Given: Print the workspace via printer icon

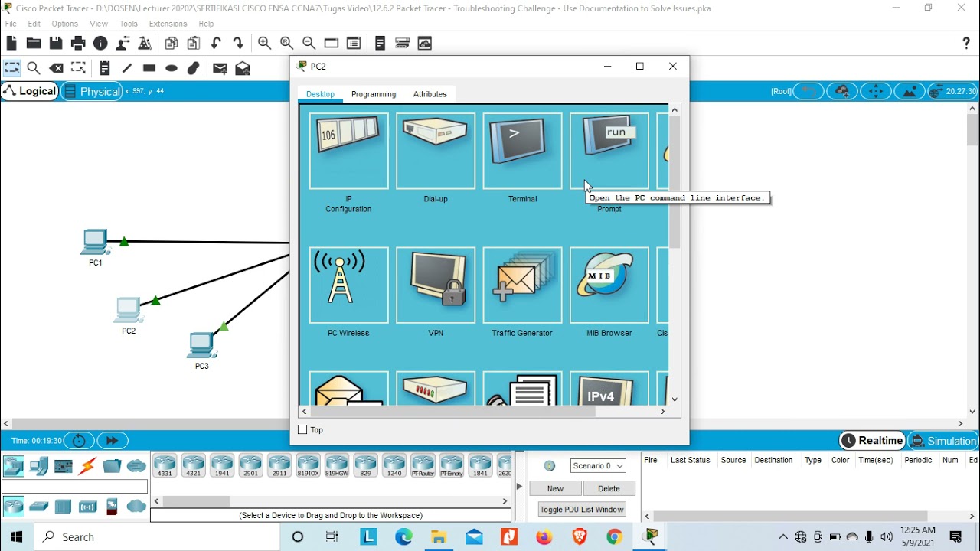Looking at the screenshot, I should coord(78,44).
